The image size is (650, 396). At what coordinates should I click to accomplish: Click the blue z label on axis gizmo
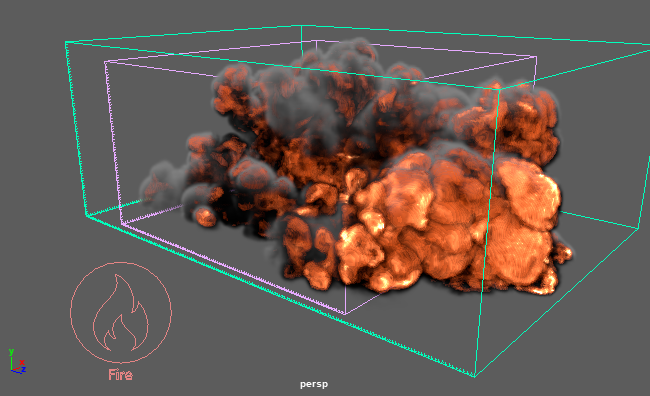24,369
